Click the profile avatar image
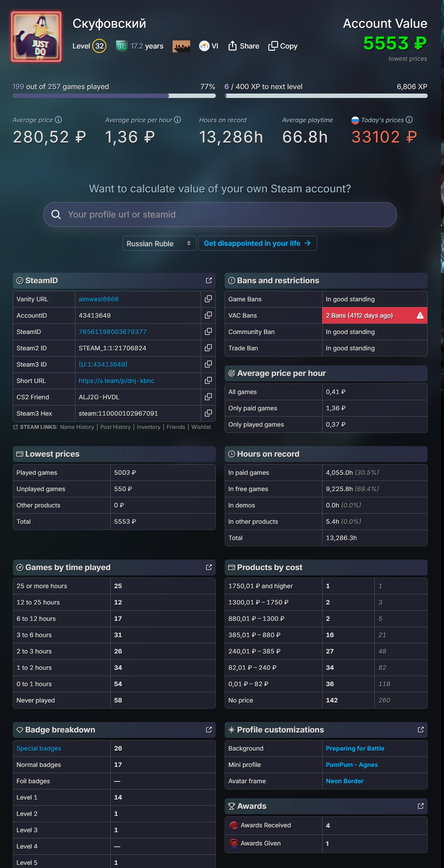The width and height of the screenshot is (444, 868). (36, 37)
